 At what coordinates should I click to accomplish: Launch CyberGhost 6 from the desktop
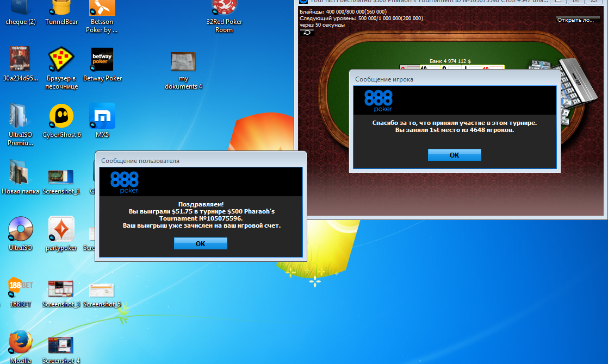[61, 121]
